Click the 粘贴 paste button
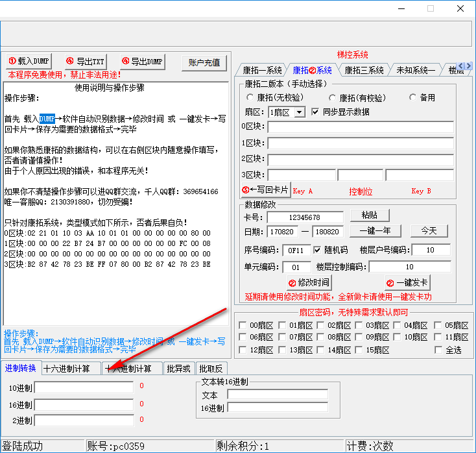The height and width of the screenshot is (453, 476). (370, 215)
